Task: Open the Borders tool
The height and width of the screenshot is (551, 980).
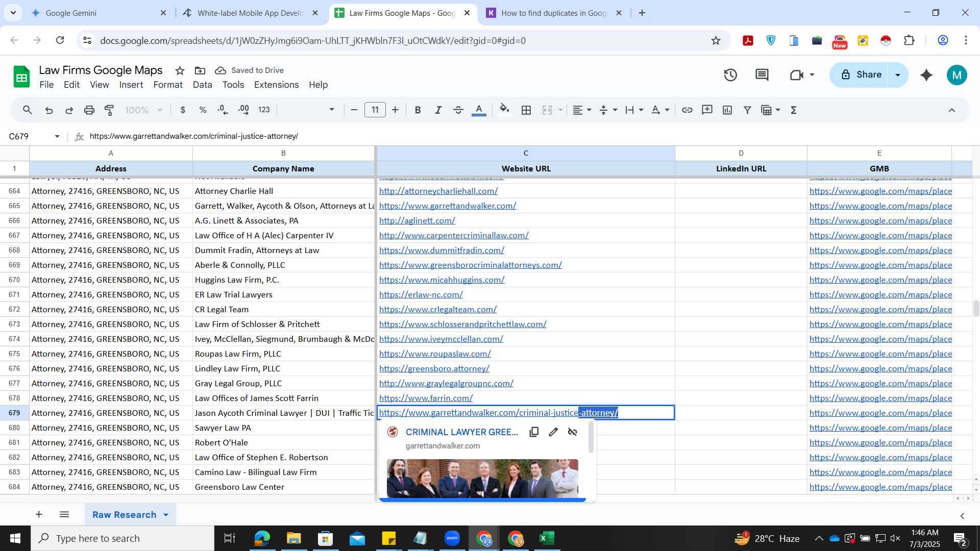Action: 526,110
